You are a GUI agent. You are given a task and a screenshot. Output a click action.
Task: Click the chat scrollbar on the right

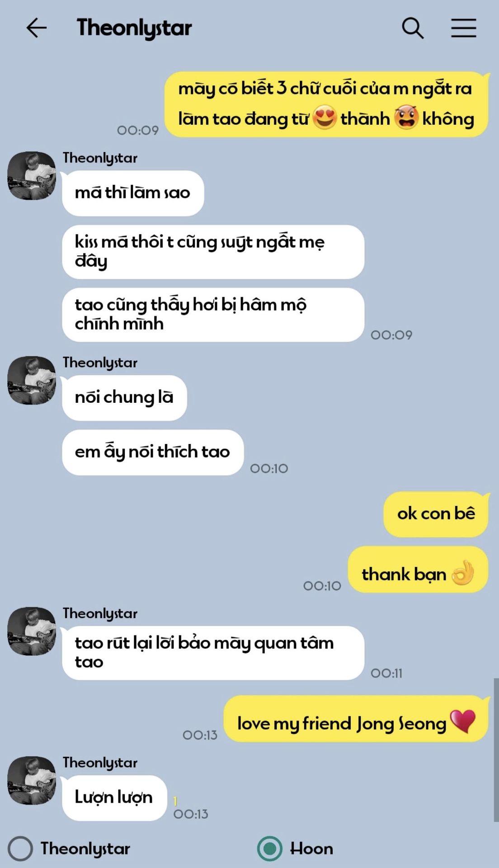[496, 750]
